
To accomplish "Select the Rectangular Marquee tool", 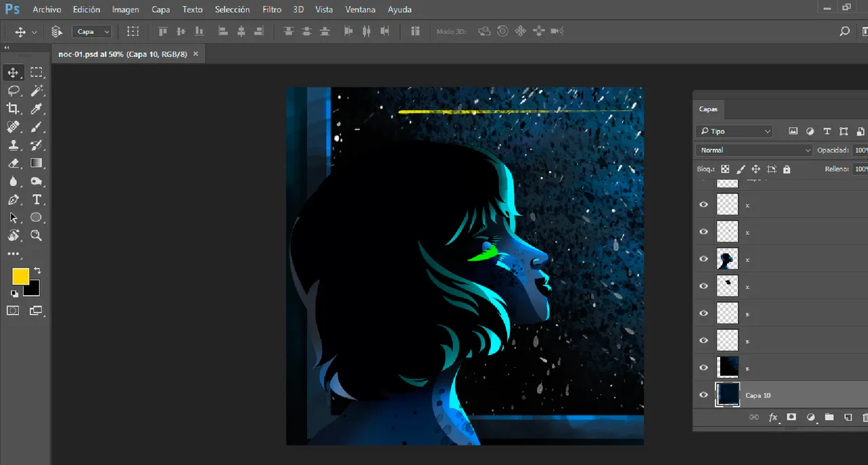I will (36, 73).
